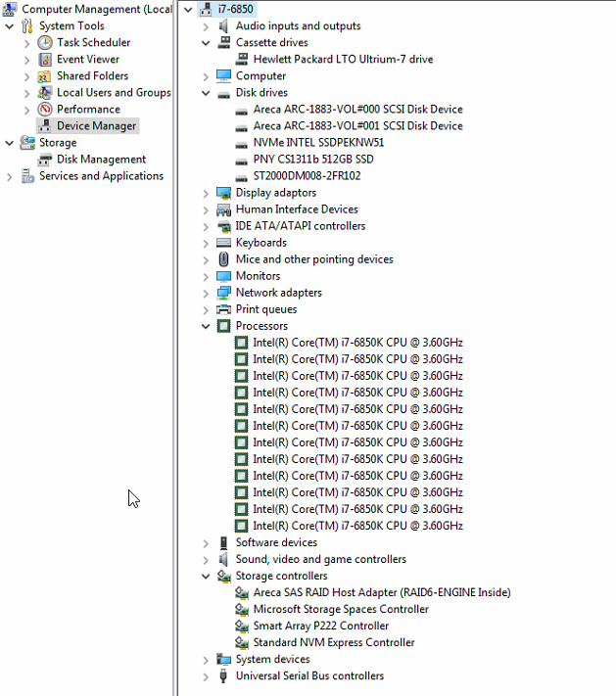The width and height of the screenshot is (616, 696).
Task: Expand the Sound, video and game controllers category
Action: coord(206,560)
